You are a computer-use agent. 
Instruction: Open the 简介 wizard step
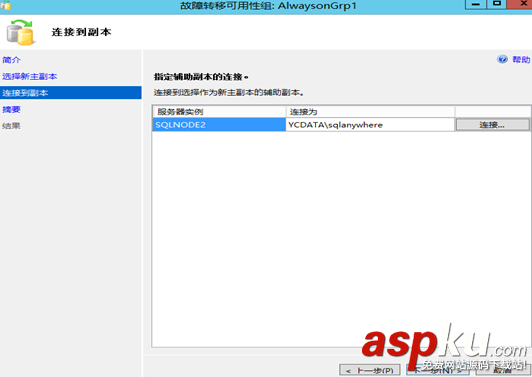(x=11, y=60)
